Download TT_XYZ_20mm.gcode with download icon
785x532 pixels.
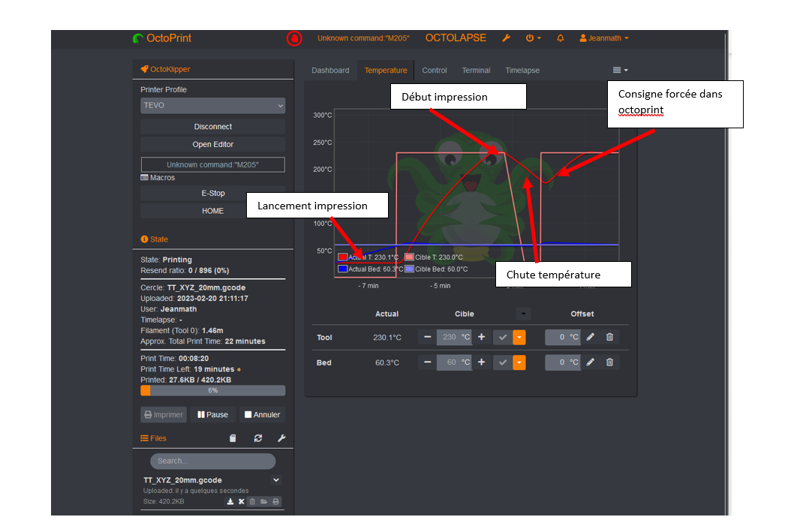(230, 501)
